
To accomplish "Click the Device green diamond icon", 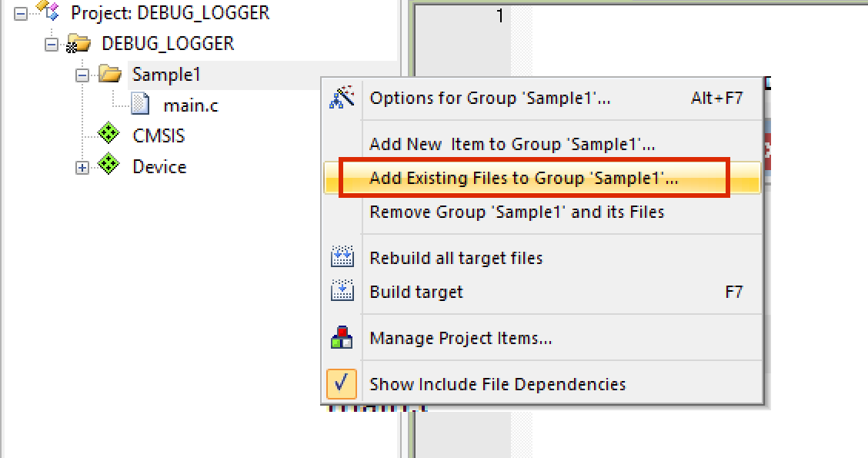I will (x=109, y=166).
